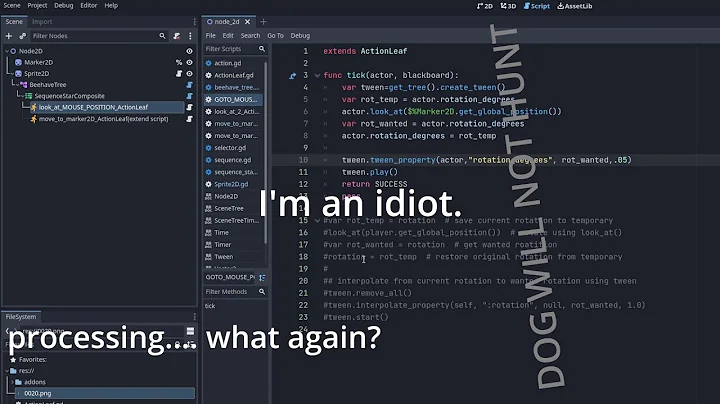Select 0020.png in FileSystem

[105, 393]
